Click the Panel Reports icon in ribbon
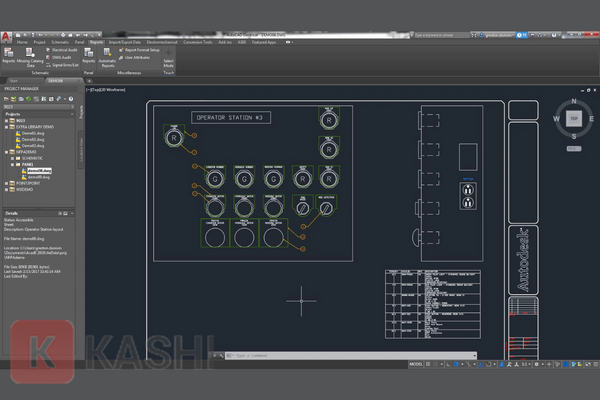This screenshot has height=400, width=600. point(88,56)
